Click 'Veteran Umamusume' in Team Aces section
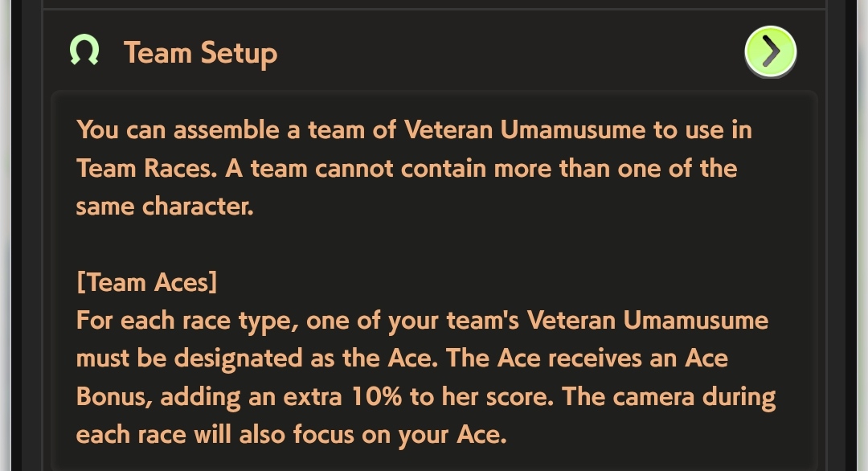The height and width of the screenshot is (471, 868). pyautogui.click(x=647, y=321)
